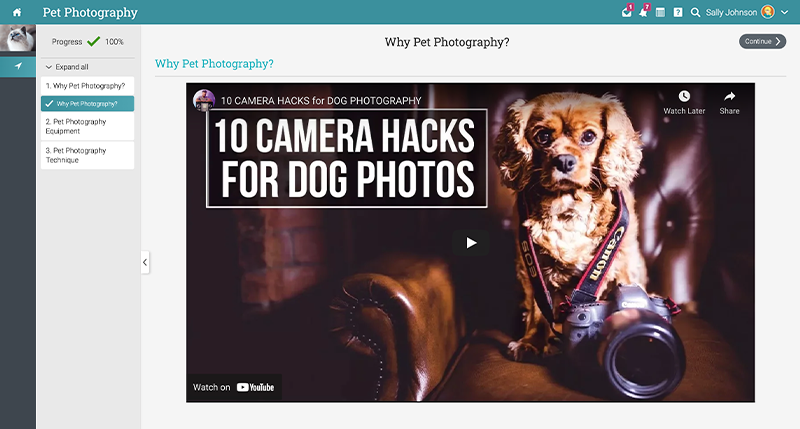
Task: Click the Continue button
Action: [762, 42]
